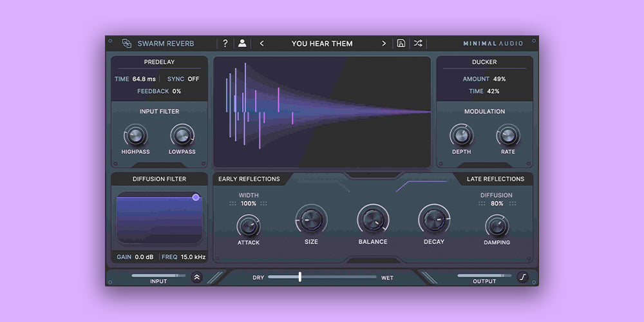Viewport: 644px width, 322px height.
Task: Click the reverb visualization display
Action: coord(322,112)
